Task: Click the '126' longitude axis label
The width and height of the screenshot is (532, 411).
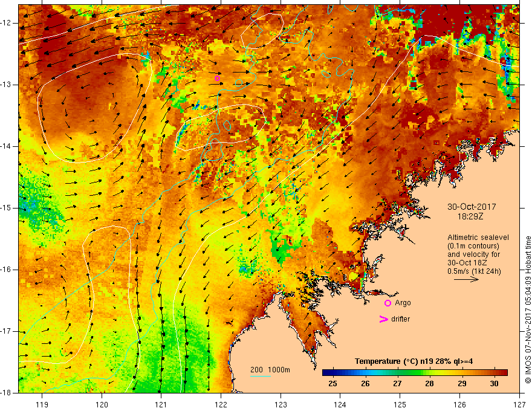Action: (459, 404)
